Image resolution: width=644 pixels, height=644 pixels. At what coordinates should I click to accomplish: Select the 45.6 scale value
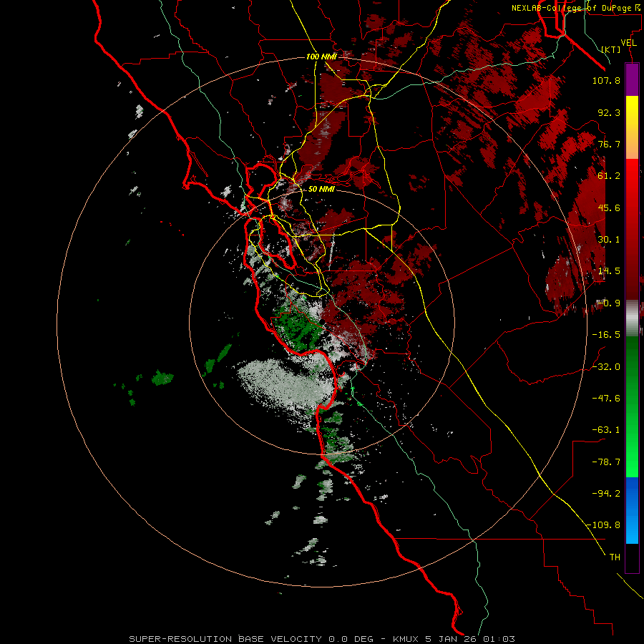coord(609,208)
